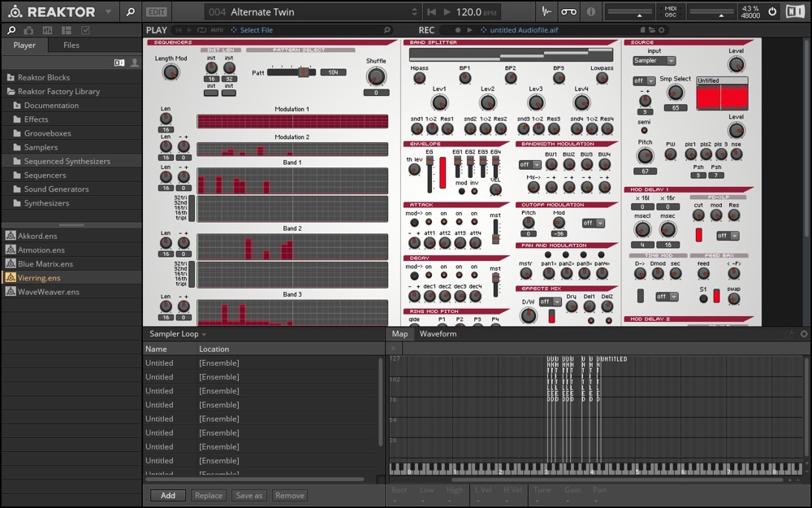Open the off dropdown in Bandwidth Modulation
This screenshot has height=508, width=812.
(x=529, y=165)
